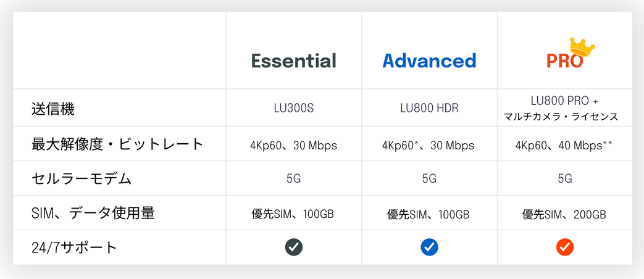
Task: Click the 24/7サポート row label
Action: coord(74,248)
